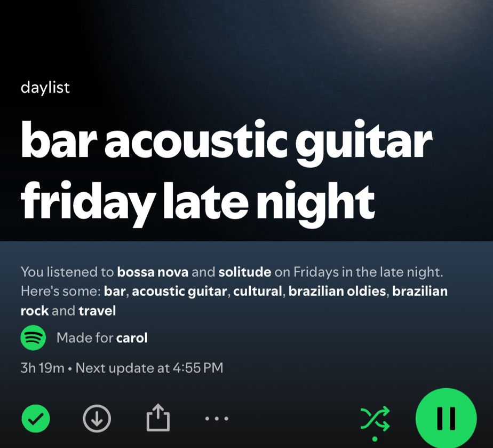Screen dimensions: 493x448
Task: Click the Spotify logo icon
Action: coord(33,338)
